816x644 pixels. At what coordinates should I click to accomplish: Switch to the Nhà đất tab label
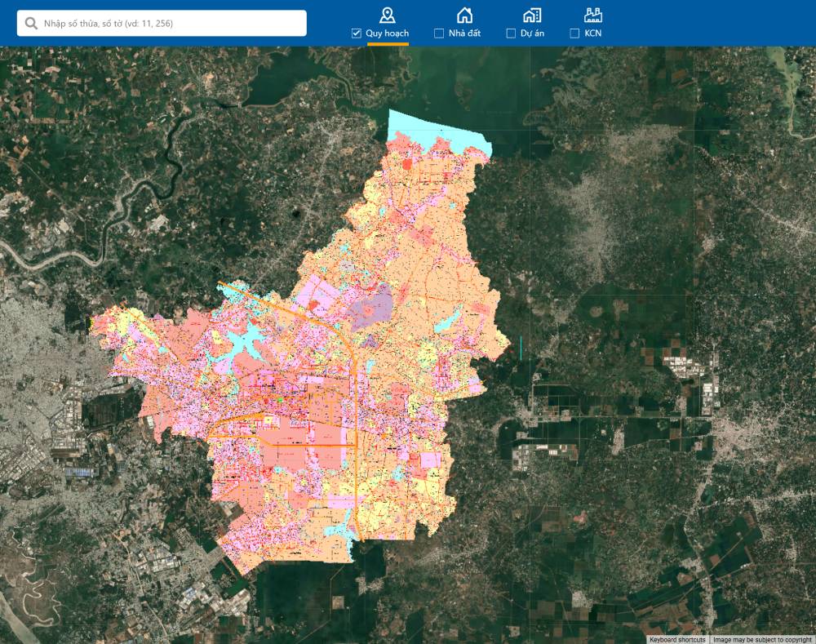[464, 33]
